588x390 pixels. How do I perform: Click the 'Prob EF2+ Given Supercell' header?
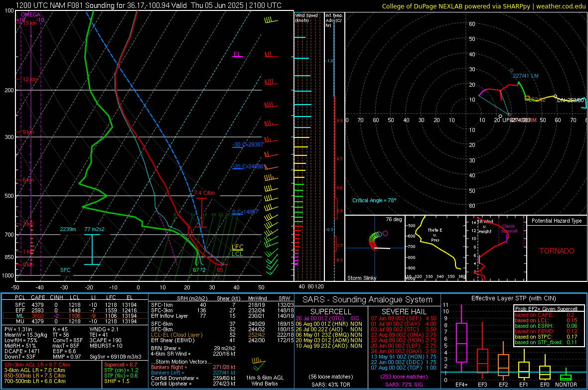click(x=546, y=309)
